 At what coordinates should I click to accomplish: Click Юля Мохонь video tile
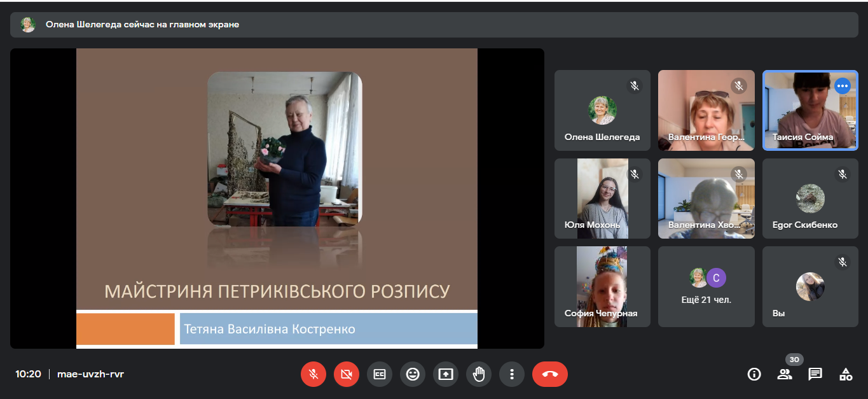[602, 199]
